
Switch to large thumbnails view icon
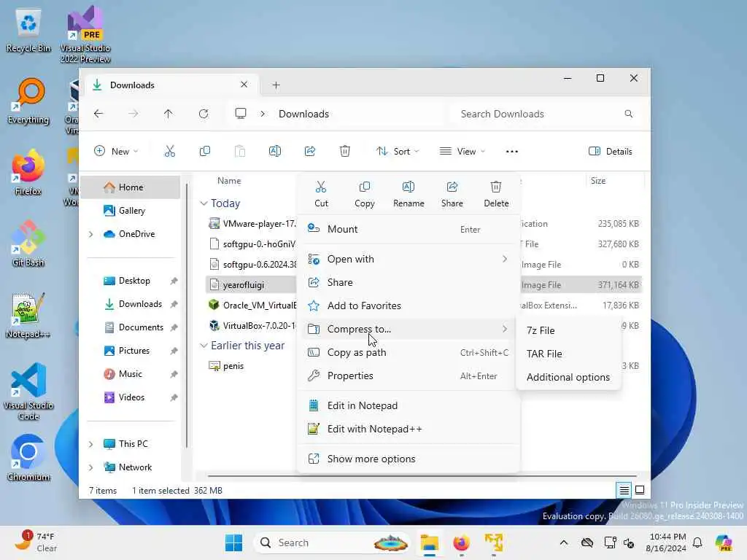coord(640,490)
